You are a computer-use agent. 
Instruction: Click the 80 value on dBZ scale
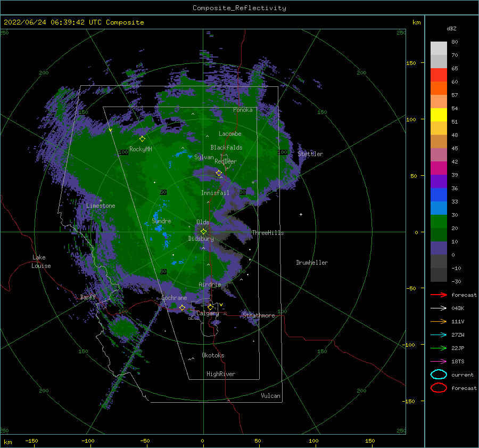pyautogui.click(x=455, y=42)
